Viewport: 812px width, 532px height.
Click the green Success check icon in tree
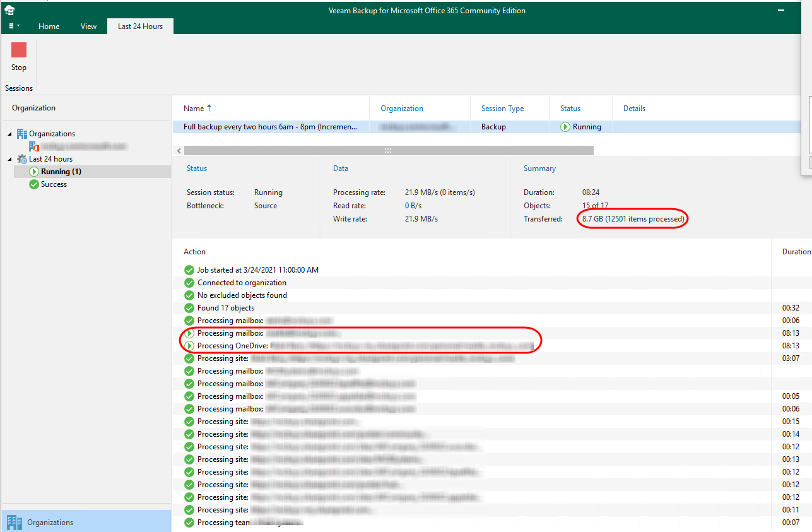[34, 184]
